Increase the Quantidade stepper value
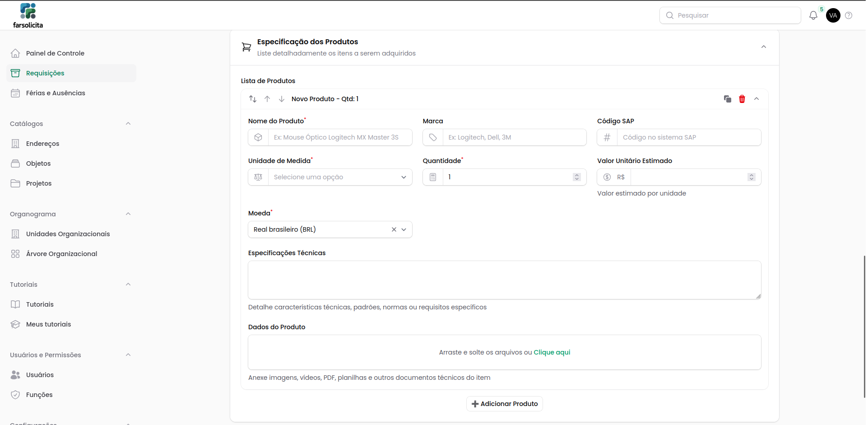 pyautogui.click(x=576, y=175)
